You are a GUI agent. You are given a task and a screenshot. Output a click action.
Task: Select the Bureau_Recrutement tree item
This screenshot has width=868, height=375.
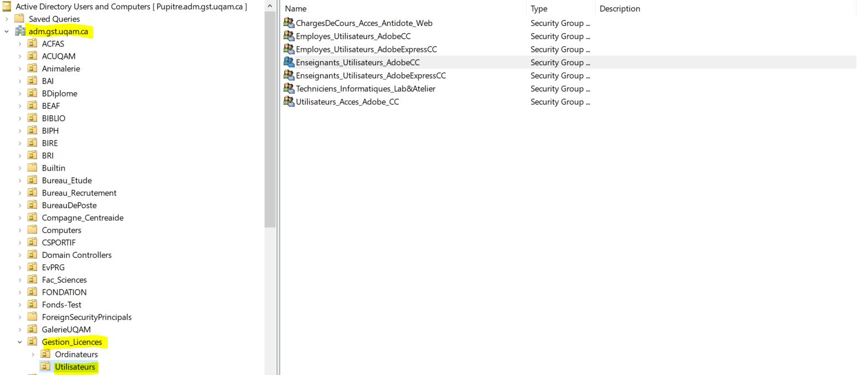(79, 193)
